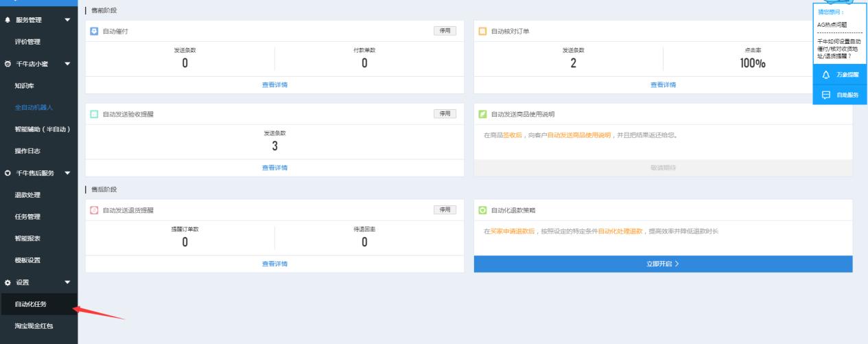Click the 发送条数 value 2
Image resolution: width=868 pixels, height=344 pixels.
[x=573, y=64]
